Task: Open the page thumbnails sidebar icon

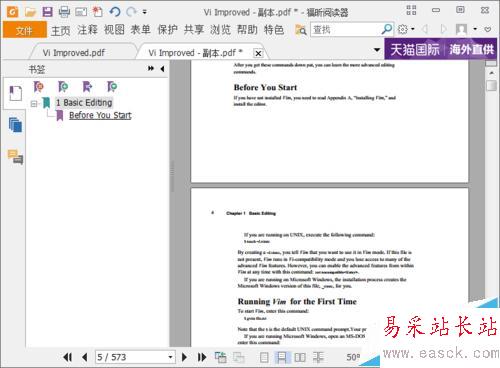Action: tap(15, 125)
